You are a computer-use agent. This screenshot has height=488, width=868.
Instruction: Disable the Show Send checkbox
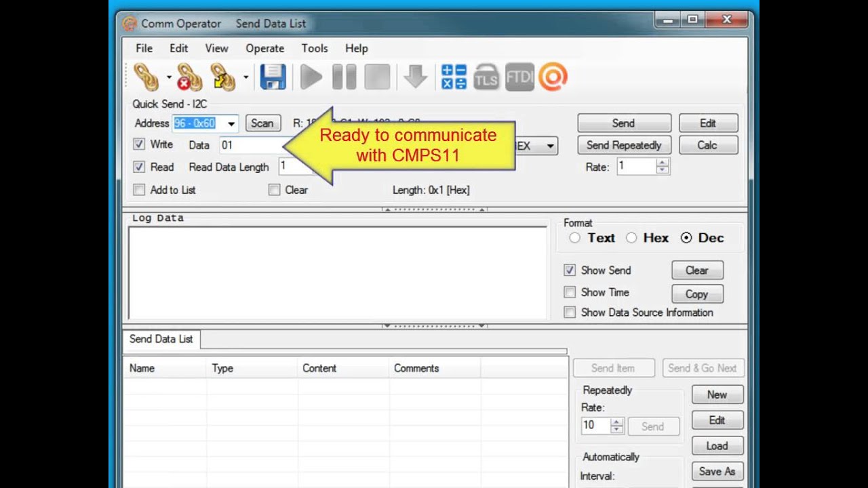[x=570, y=270]
